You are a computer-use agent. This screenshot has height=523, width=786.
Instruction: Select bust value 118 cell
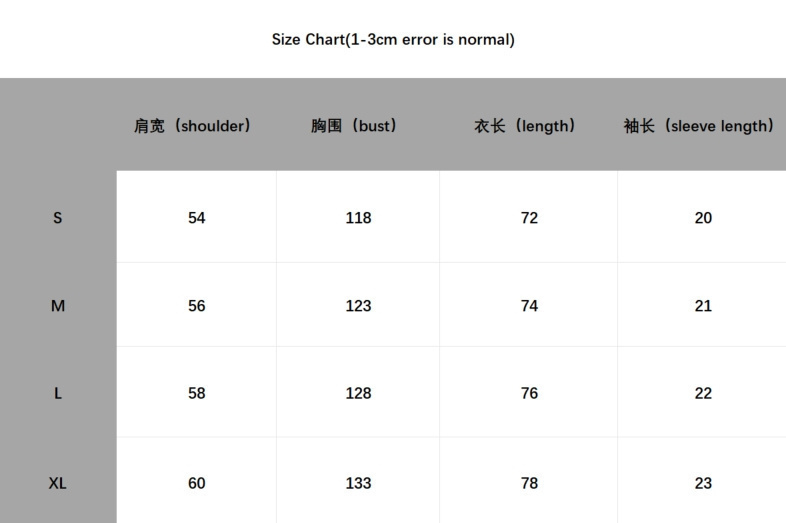[x=358, y=217]
